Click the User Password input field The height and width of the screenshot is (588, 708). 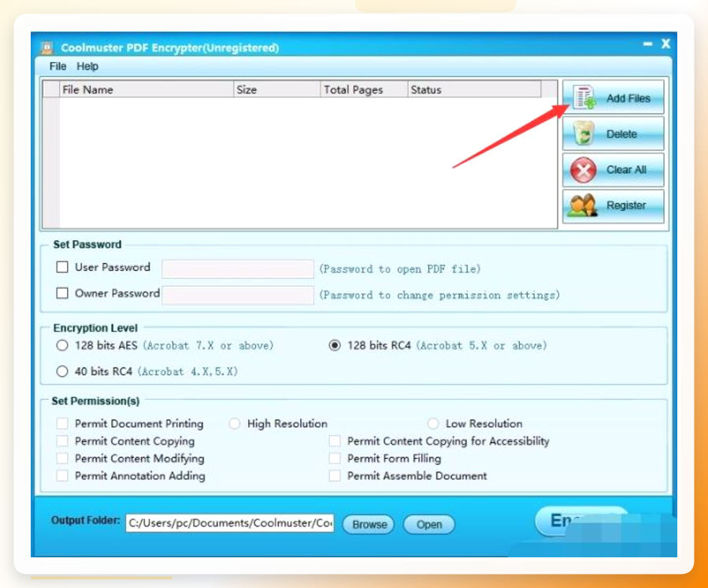(238, 268)
